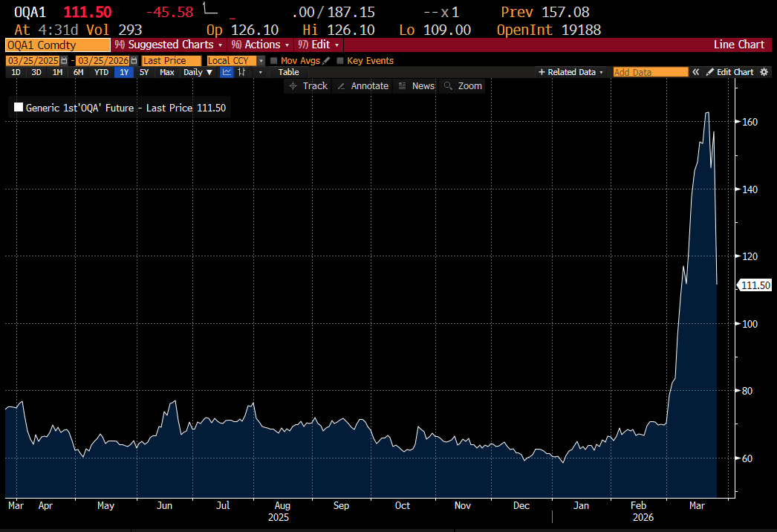Enable the Mov Avgs checkbox
Screen dimensions: 777x532
pyautogui.click(x=273, y=60)
